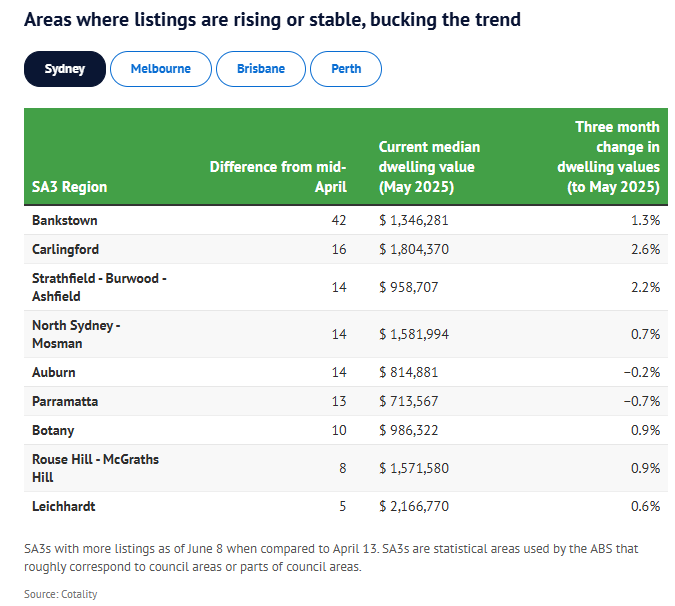675x606 pixels.
Task: Select the Leichhardt row label
Action: click(x=64, y=506)
